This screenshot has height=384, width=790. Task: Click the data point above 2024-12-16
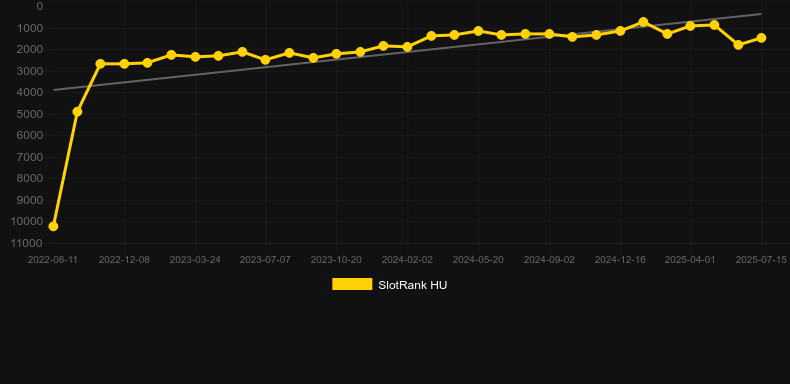click(x=620, y=31)
